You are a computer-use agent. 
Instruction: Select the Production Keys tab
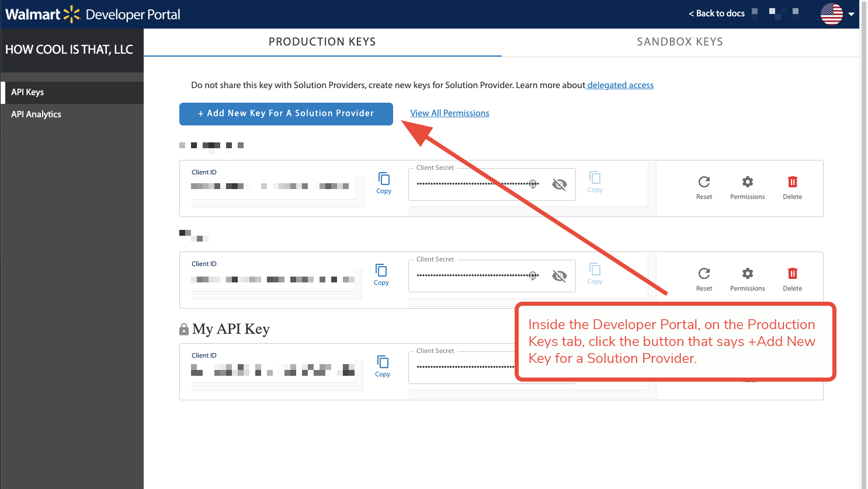click(x=322, y=42)
